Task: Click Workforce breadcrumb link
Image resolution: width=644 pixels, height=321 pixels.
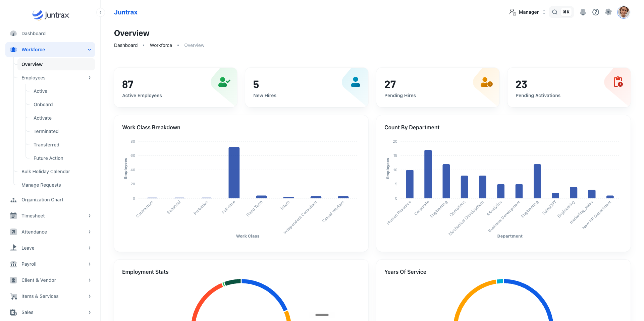Action: pos(161,45)
